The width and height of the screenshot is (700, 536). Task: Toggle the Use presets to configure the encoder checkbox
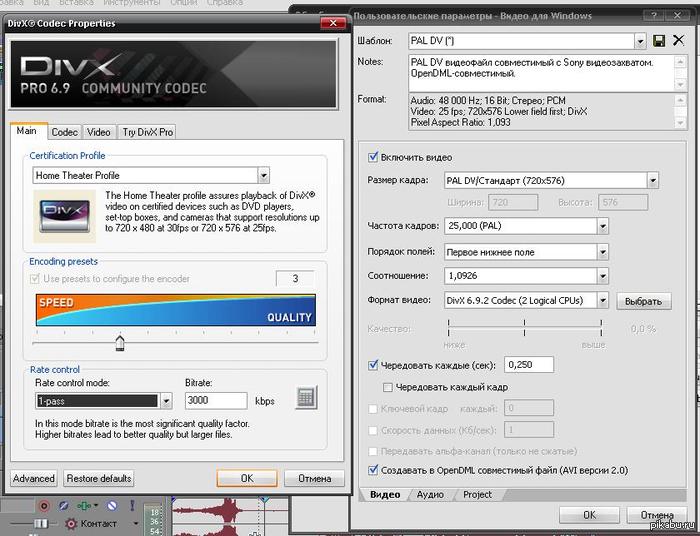(34, 279)
